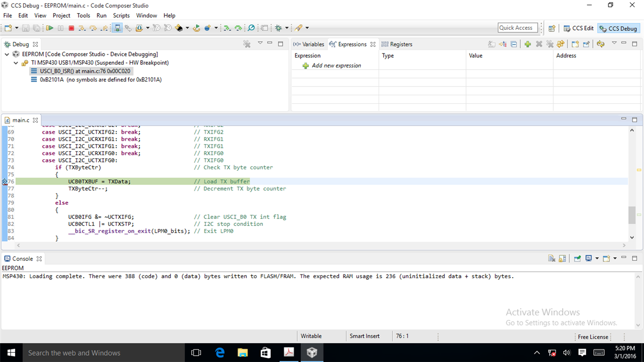Viewport: 644px width, 362px height.
Task: Click the Assembly Step Over icon
Action: [x=238, y=28]
